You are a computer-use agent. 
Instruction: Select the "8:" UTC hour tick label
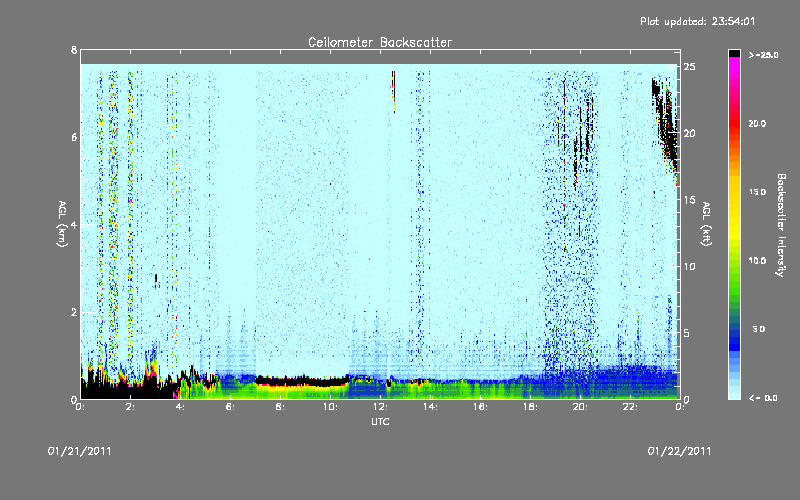[280, 407]
